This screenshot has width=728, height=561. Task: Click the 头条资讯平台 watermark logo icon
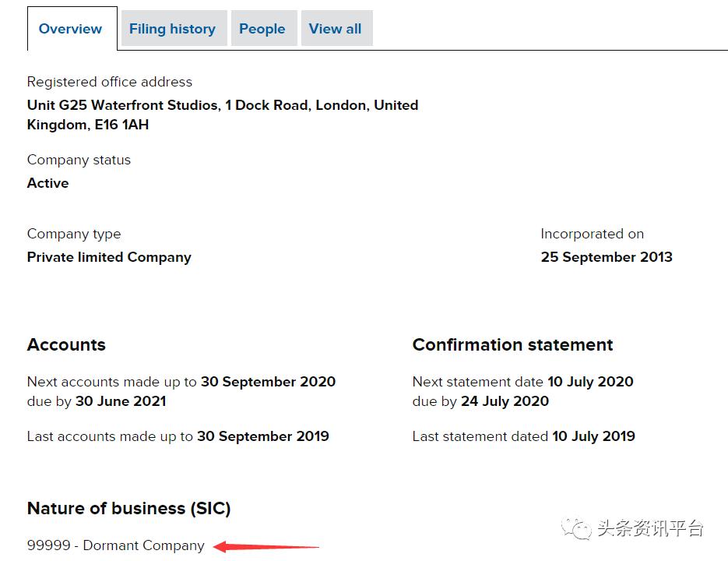click(574, 528)
